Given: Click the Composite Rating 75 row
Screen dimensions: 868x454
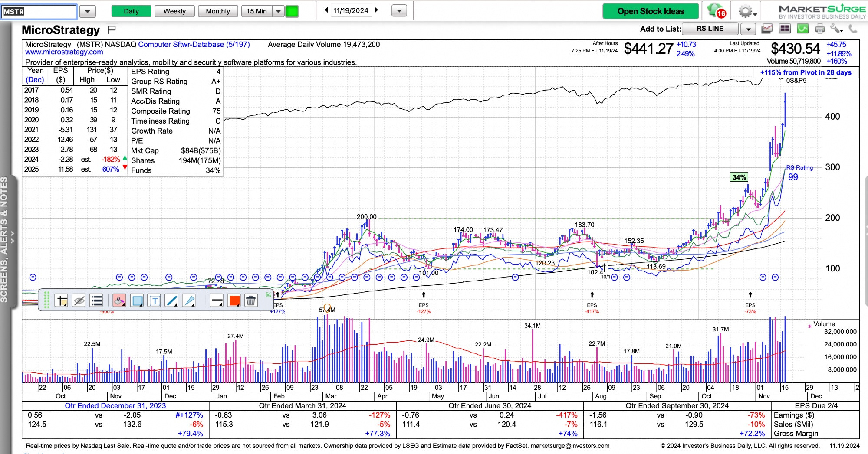Looking at the screenshot, I should click(x=176, y=111).
